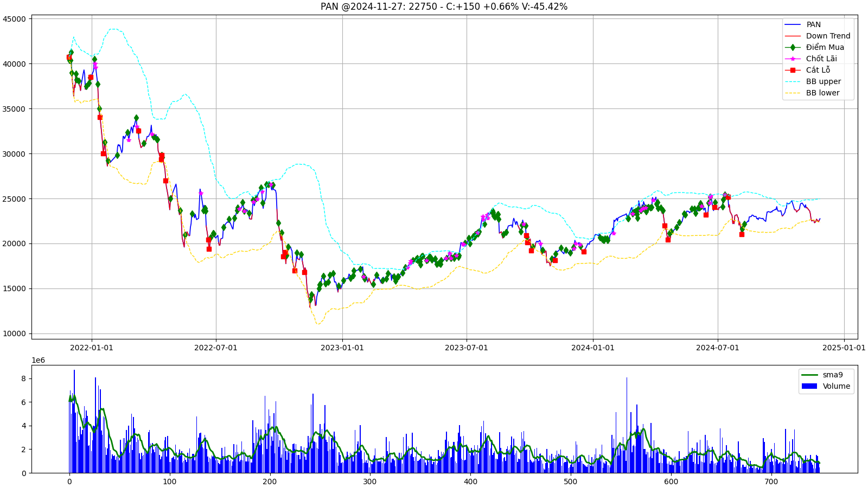
Task: Click the 2023-01-01 date label
Action: (x=342, y=348)
